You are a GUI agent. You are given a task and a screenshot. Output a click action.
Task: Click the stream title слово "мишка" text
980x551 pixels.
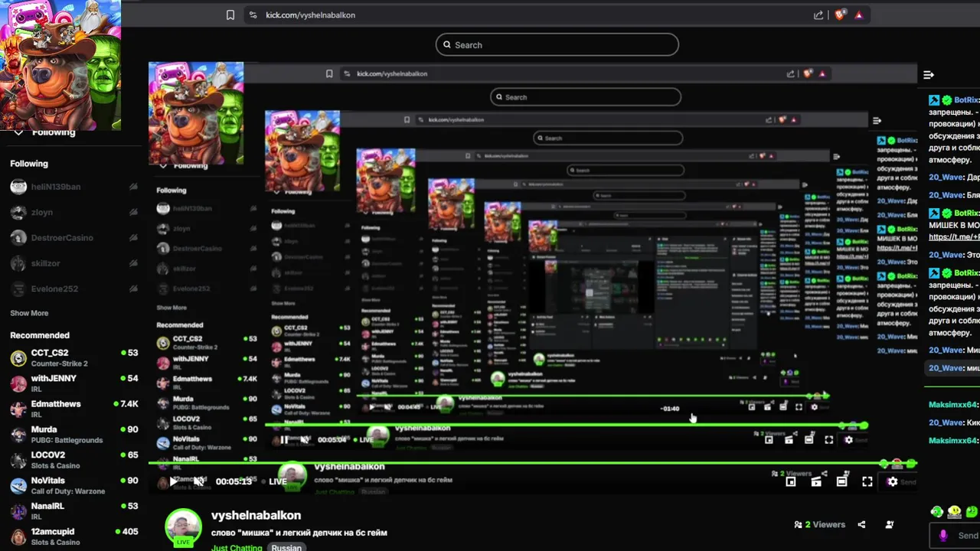click(x=299, y=533)
